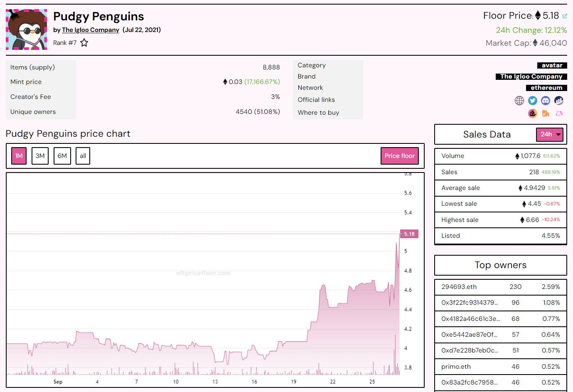Click the Official links label
The image size is (573, 392).
coord(316,100)
